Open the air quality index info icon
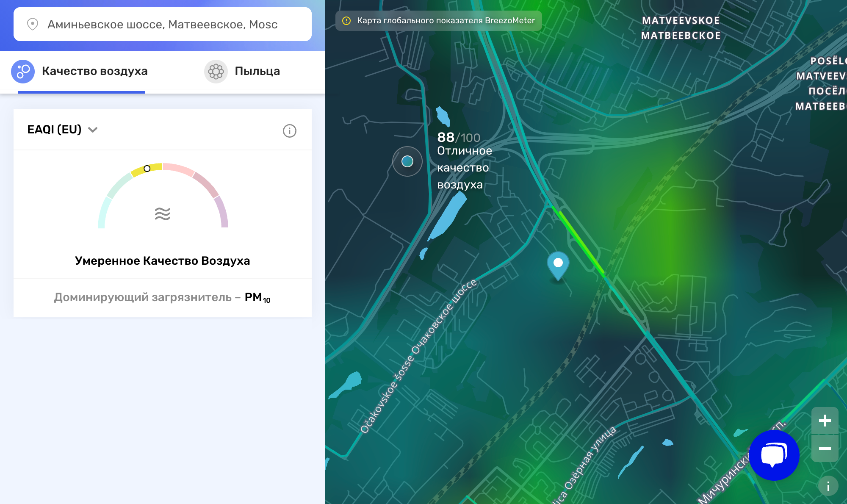The height and width of the screenshot is (504, 847). (x=290, y=131)
